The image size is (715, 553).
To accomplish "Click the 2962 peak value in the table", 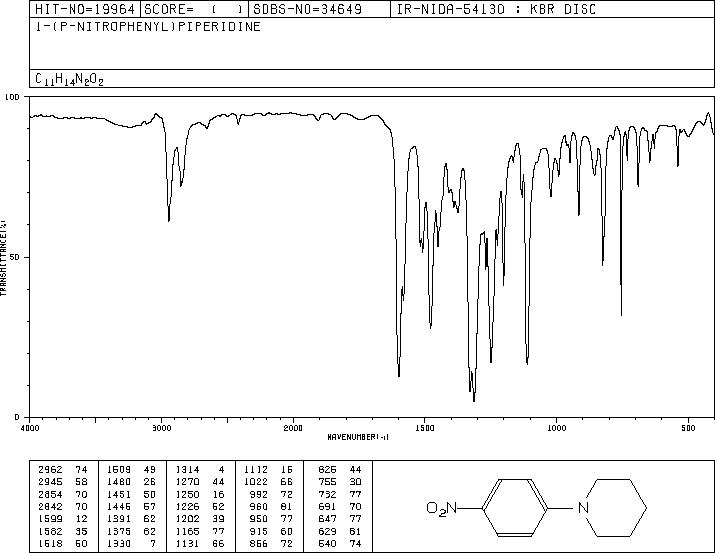I will [51, 470].
